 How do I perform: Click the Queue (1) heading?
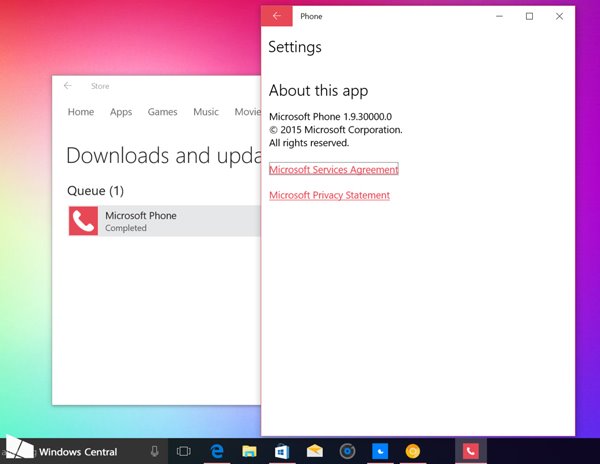95,190
